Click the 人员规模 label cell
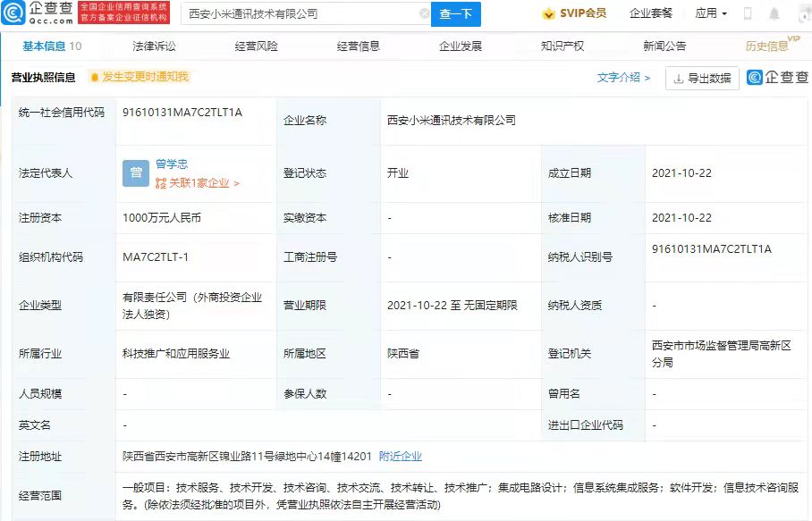The height and width of the screenshot is (521, 812). [x=64, y=394]
